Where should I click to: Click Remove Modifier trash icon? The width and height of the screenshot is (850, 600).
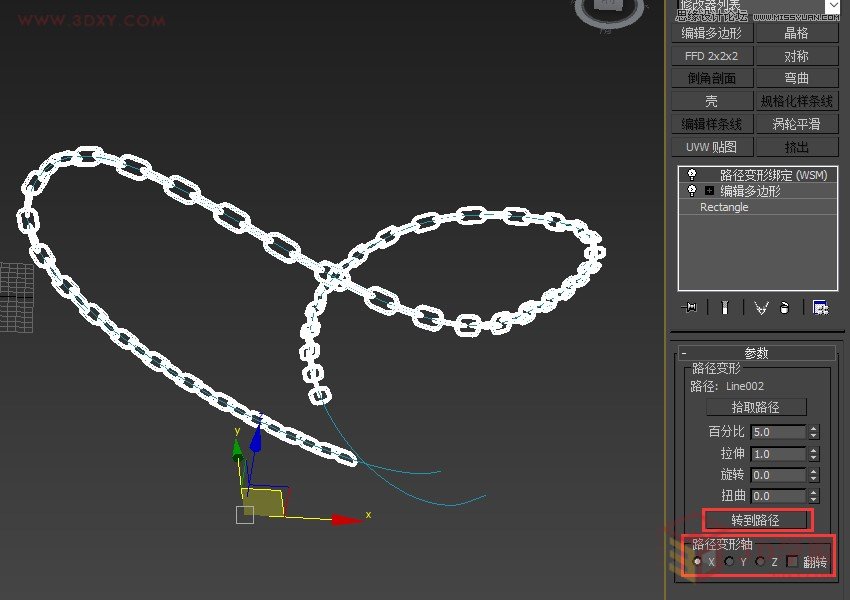785,308
